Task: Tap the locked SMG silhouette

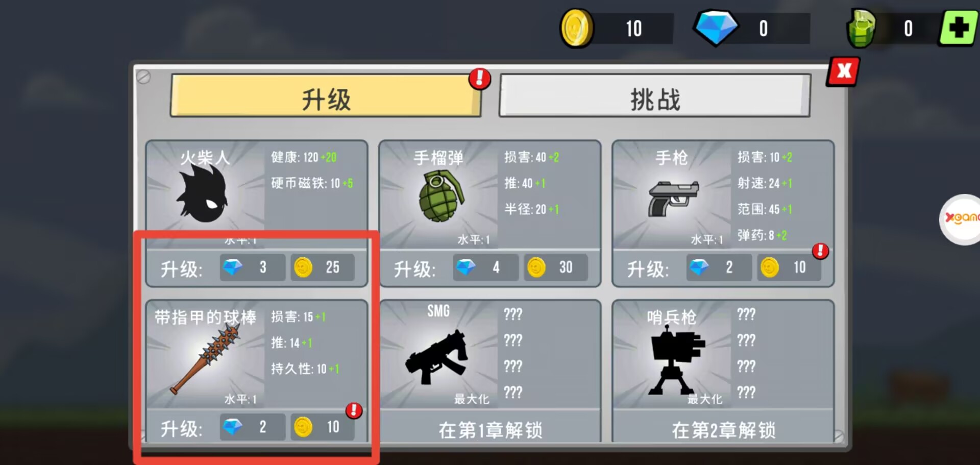Action: click(437, 356)
